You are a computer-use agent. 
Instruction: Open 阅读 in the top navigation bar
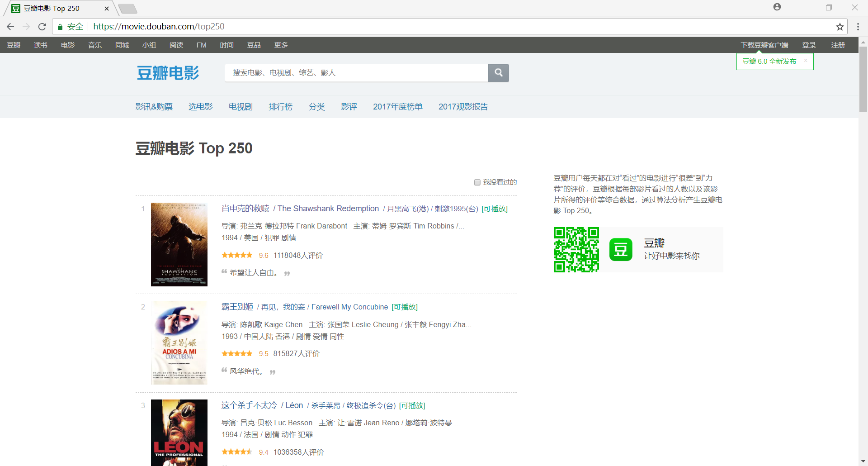pos(176,45)
